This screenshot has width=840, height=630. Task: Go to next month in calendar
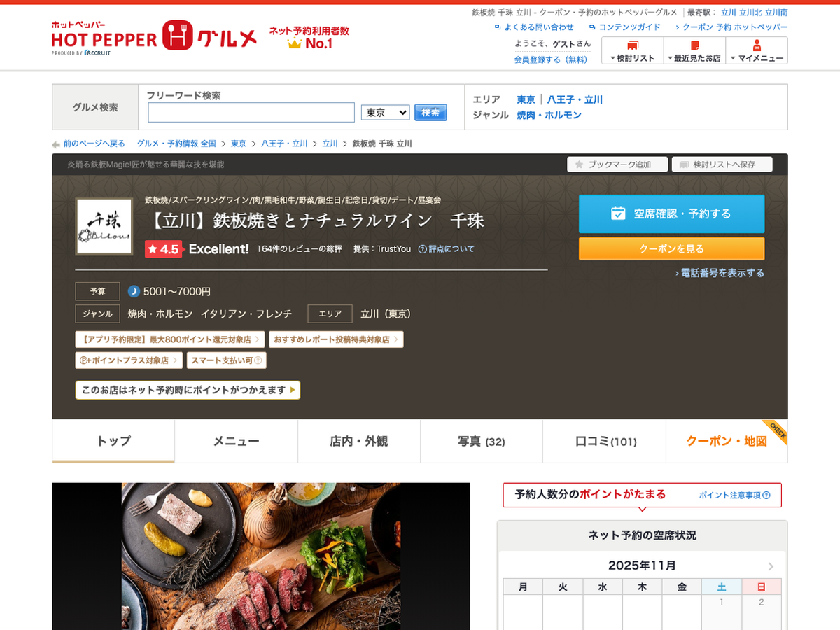tap(771, 566)
